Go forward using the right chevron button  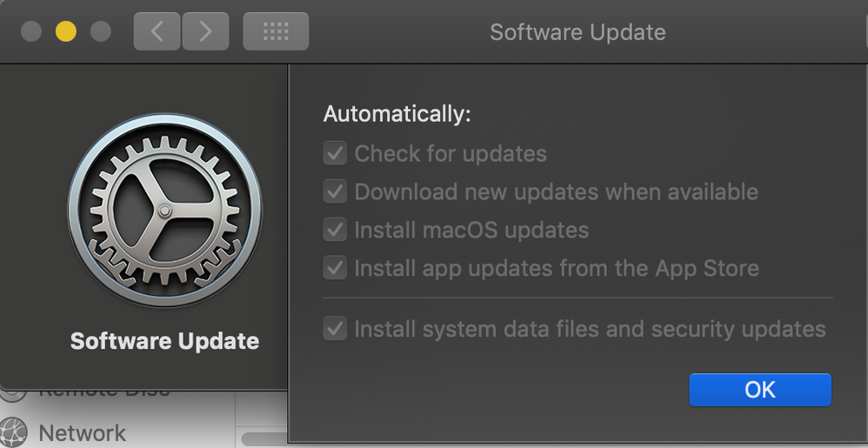tap(205, 31)
